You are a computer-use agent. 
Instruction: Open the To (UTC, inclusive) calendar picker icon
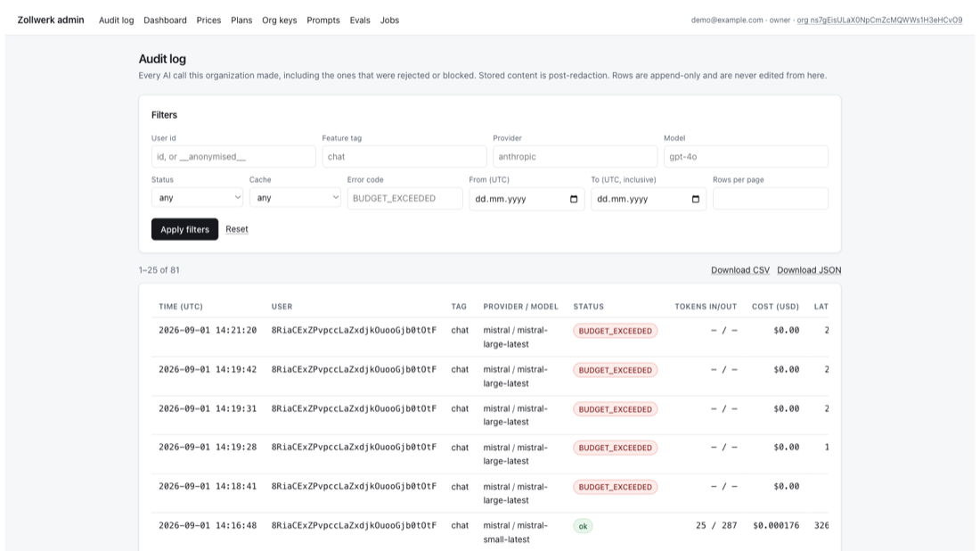[x=696, y=199]
